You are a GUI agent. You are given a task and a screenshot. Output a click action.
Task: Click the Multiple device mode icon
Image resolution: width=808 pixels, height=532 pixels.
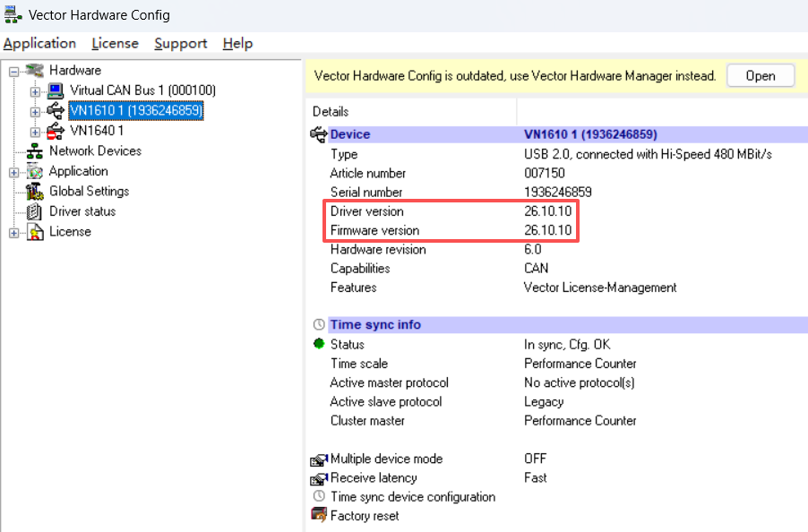tap(319, 459)
